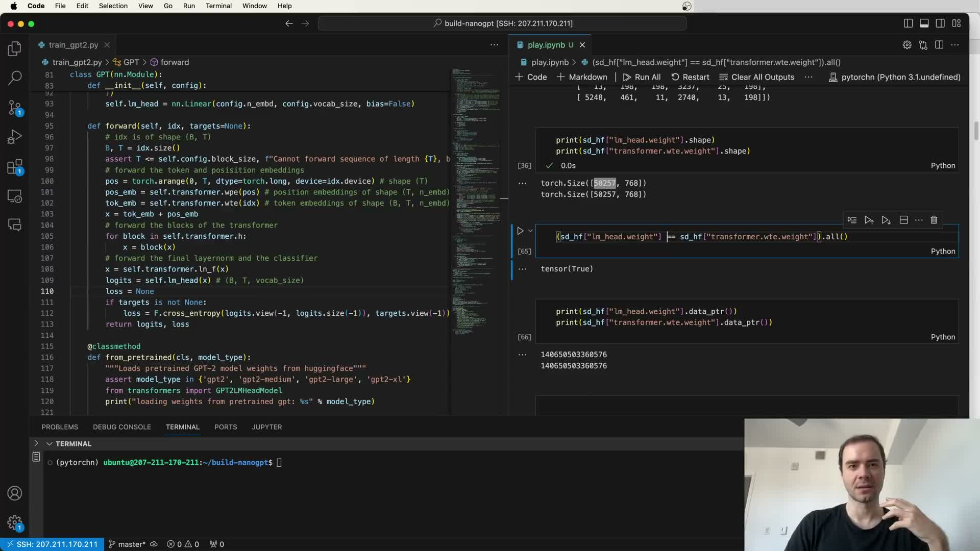The image size is (980, 551).
Task: Click Clear All Outputs button
Action: pyautogui.click(x=756, y=77)
